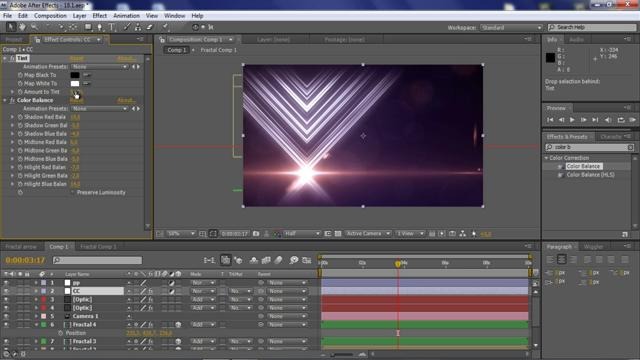Toggle the Tint effect fx switch
The image size is (640, 360).
(x=12, y=58)
